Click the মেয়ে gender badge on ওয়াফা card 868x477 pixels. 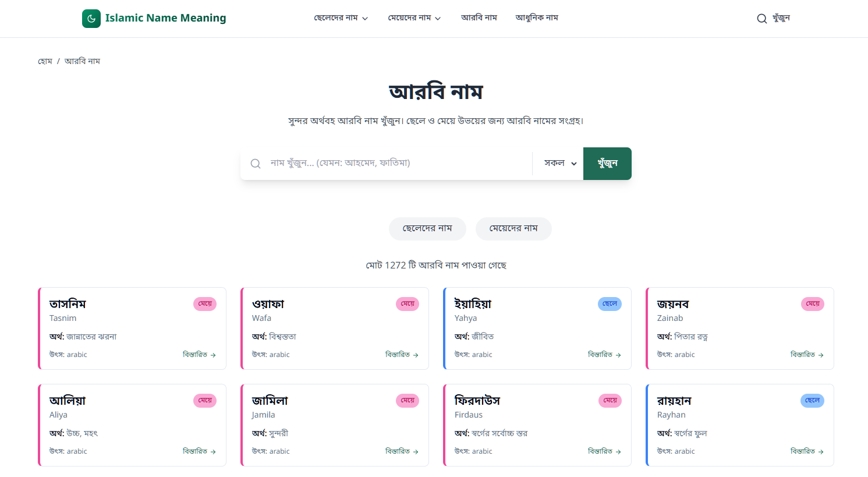coord(408,304)
